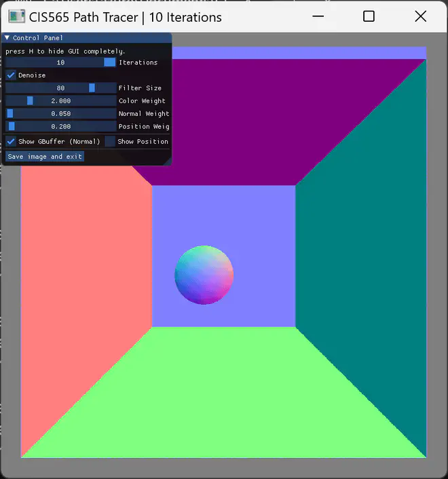Click the Filter Size slider handle
The width and height of the screenshot is (448, 479).
92,88
